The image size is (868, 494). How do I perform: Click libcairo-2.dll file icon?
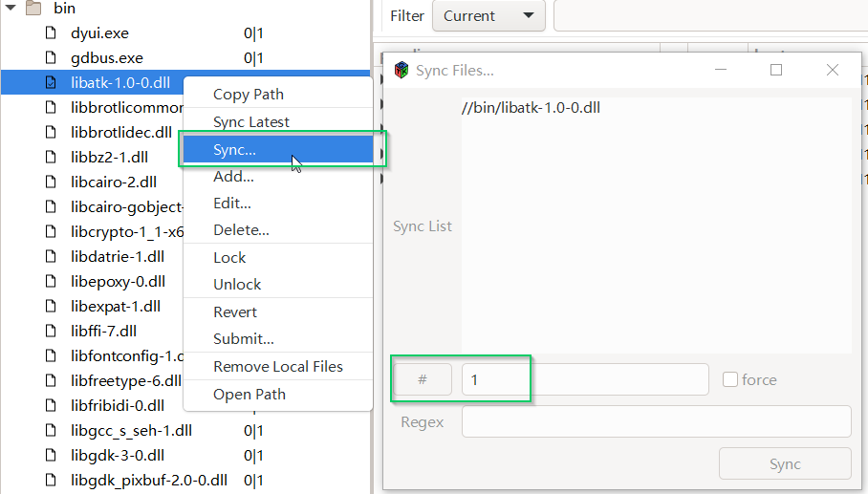51,182
